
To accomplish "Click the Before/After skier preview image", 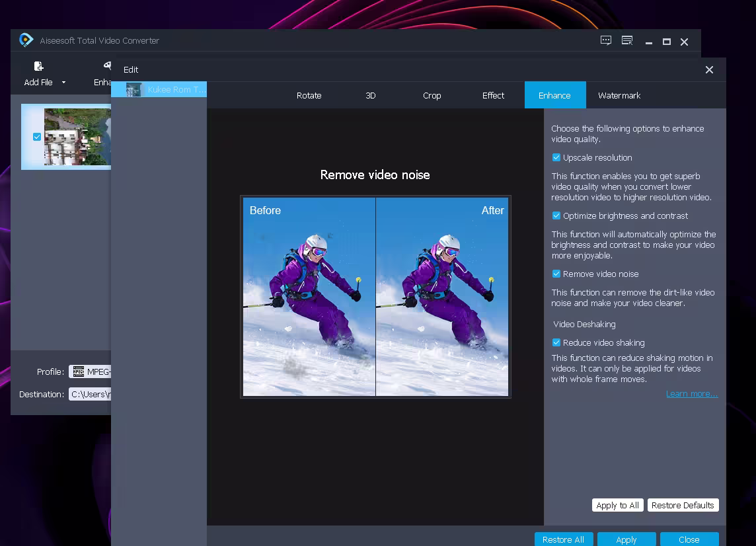I will pyautogui.click(x=375, y=297).
